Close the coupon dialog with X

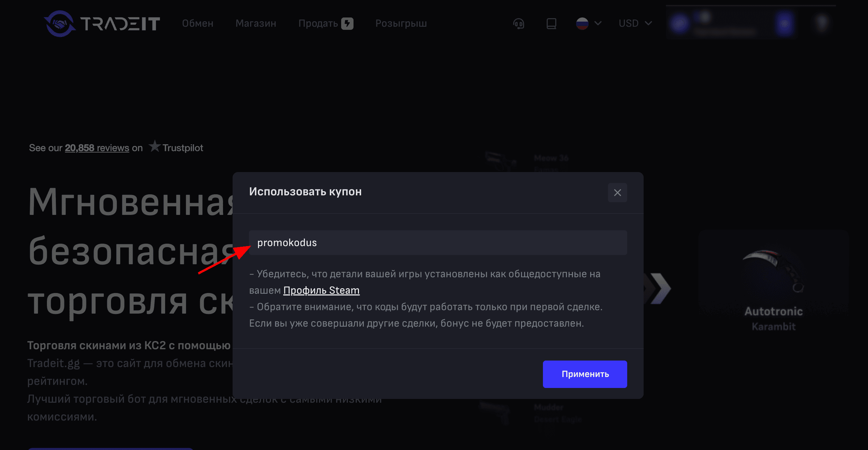pos(617,193)
